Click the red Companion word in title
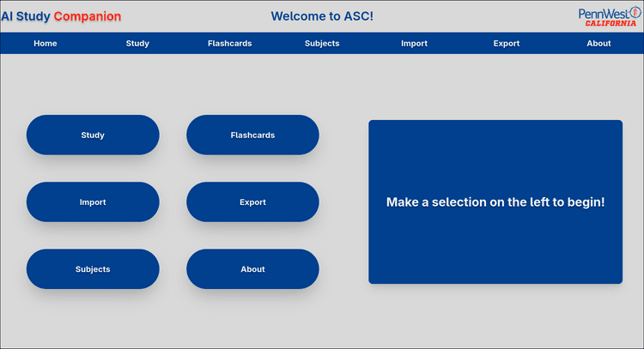Viewport: 644px width, 349px height. click(88, 16)
